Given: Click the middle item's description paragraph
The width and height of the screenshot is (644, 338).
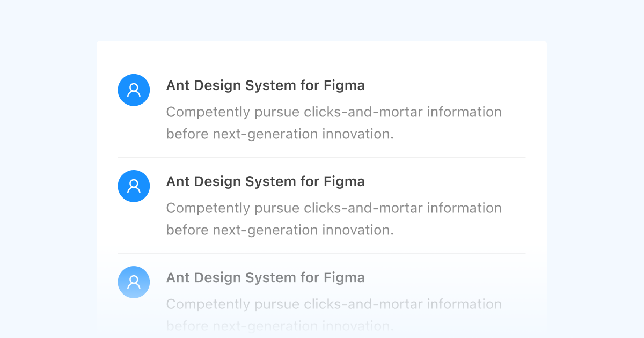Looking at the screenshot, I should [x=334, y=219].
